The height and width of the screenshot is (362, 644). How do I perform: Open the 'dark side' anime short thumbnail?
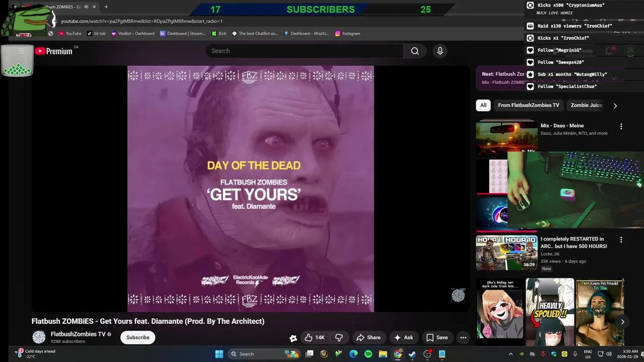click(x=500, y=308)
